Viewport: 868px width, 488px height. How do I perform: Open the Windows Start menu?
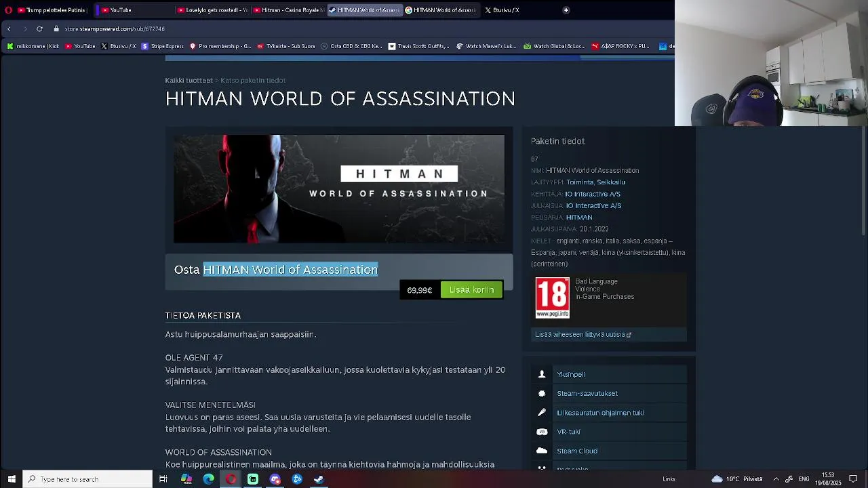pos(12,479)
